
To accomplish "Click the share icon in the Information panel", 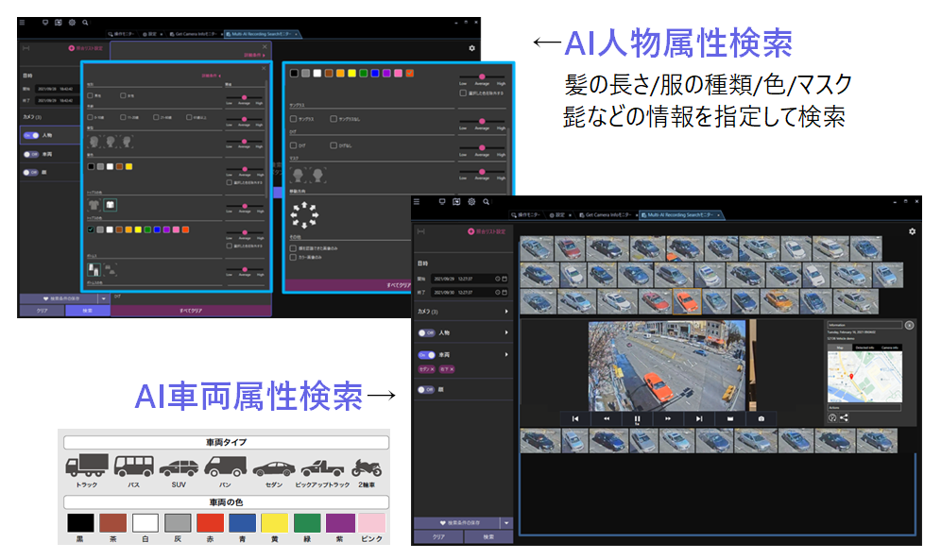I will tap(844, 417).
